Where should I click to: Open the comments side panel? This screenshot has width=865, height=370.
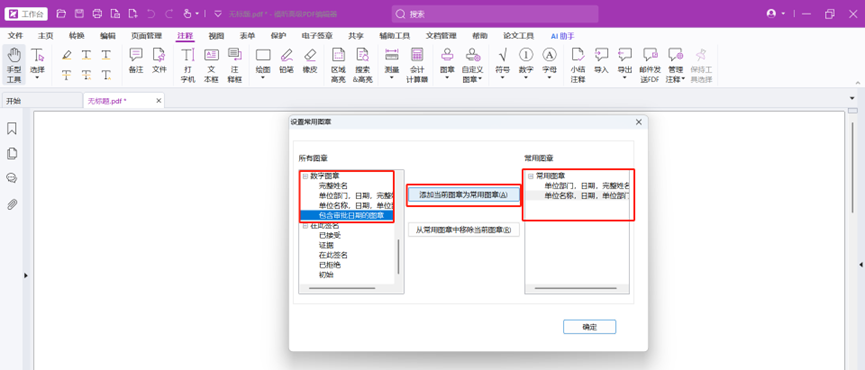click(12, 178)
